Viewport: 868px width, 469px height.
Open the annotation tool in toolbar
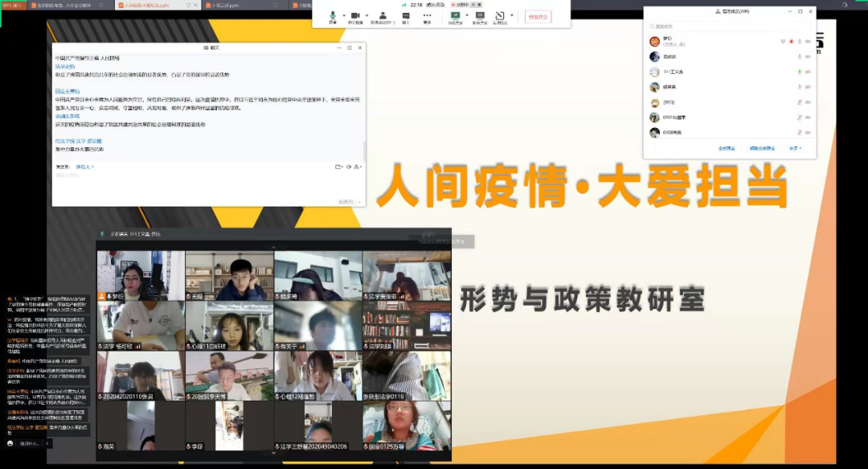point(499,16)
